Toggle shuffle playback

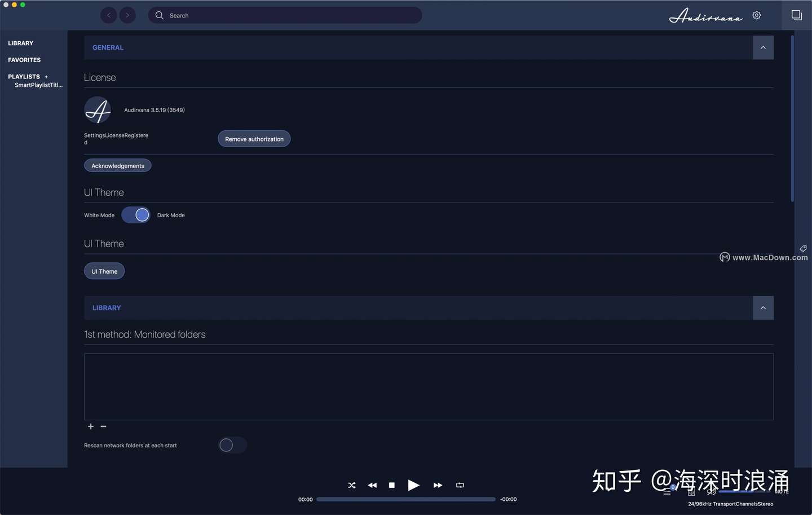coord(352,485)
